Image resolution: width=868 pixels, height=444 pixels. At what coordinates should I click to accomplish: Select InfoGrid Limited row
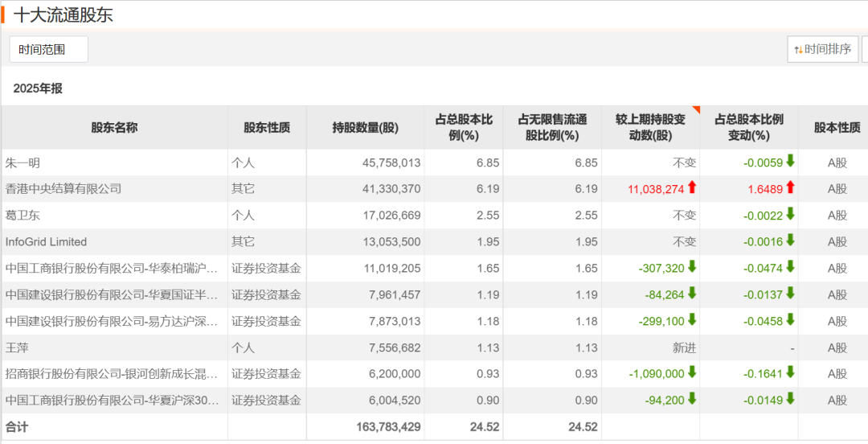click(x=46, y=242)
